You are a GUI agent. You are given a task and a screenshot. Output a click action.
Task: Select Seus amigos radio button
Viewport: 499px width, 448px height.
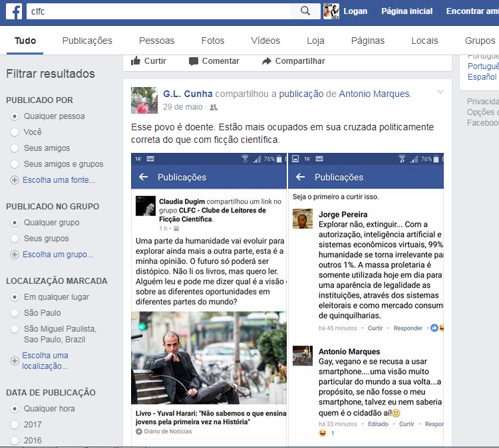coord(15,148)
